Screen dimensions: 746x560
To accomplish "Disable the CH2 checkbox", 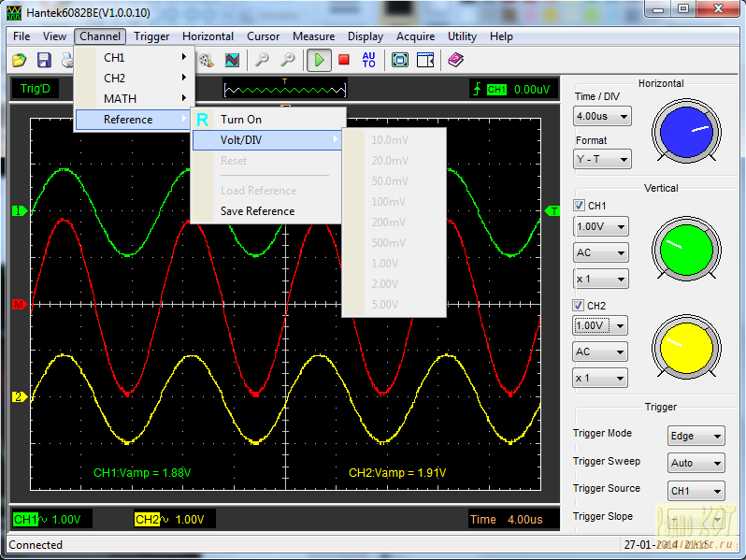I will [579, 306].
